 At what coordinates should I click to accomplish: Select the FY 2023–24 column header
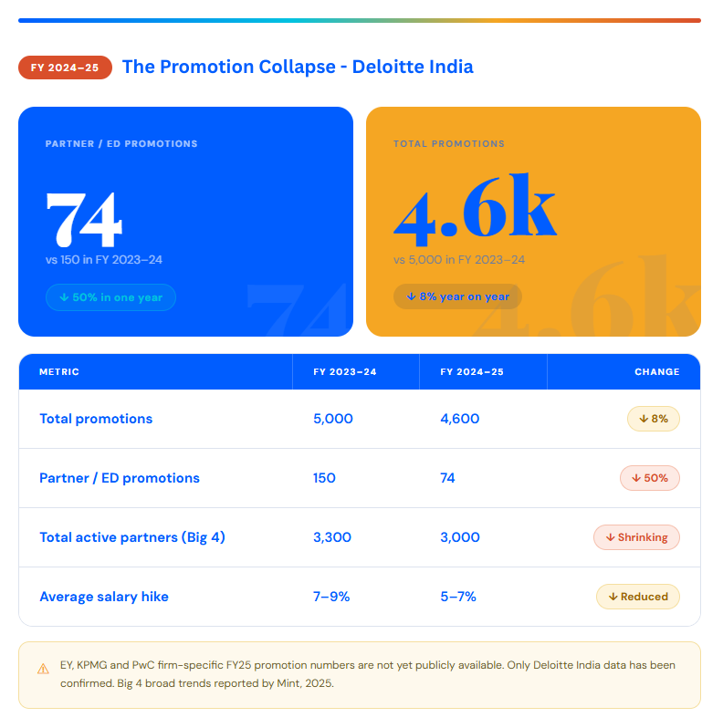click(x=345, y=372)
